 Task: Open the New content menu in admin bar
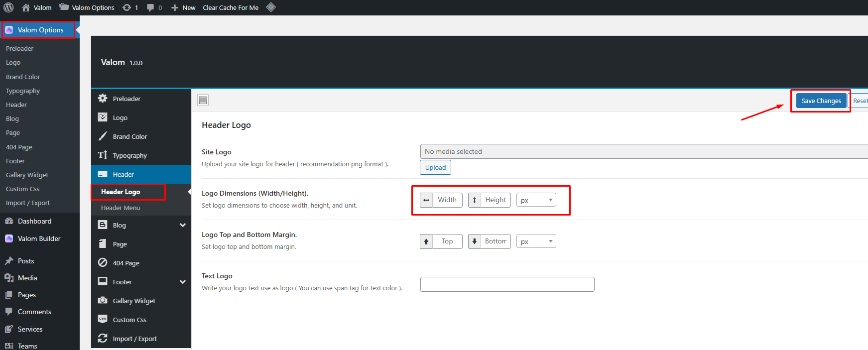[x=183, y=7]
